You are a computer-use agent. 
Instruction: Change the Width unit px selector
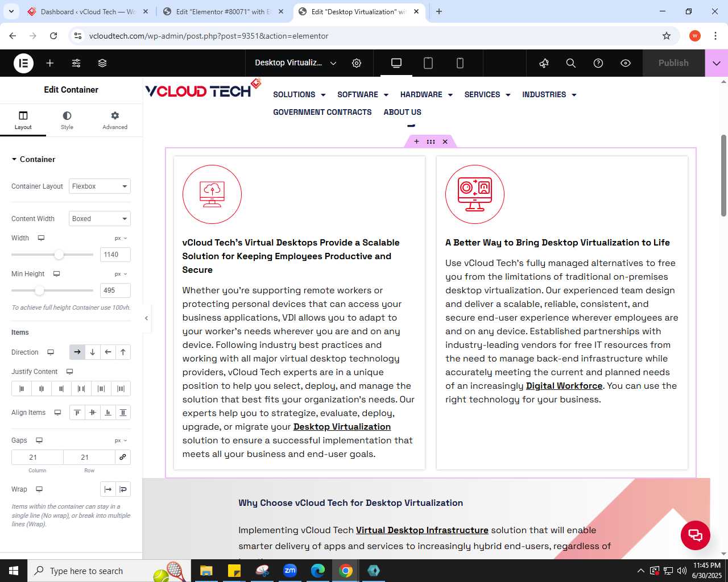[121, 238]
